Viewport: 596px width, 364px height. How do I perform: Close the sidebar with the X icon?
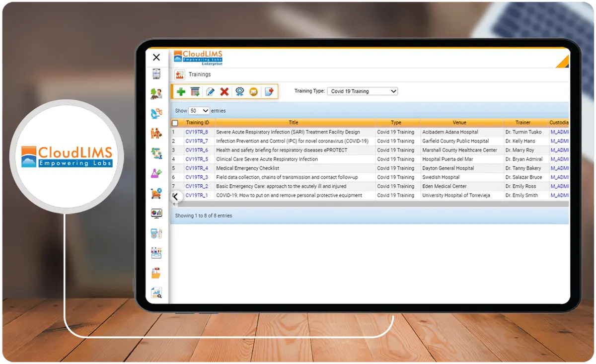tap(156, 57)
